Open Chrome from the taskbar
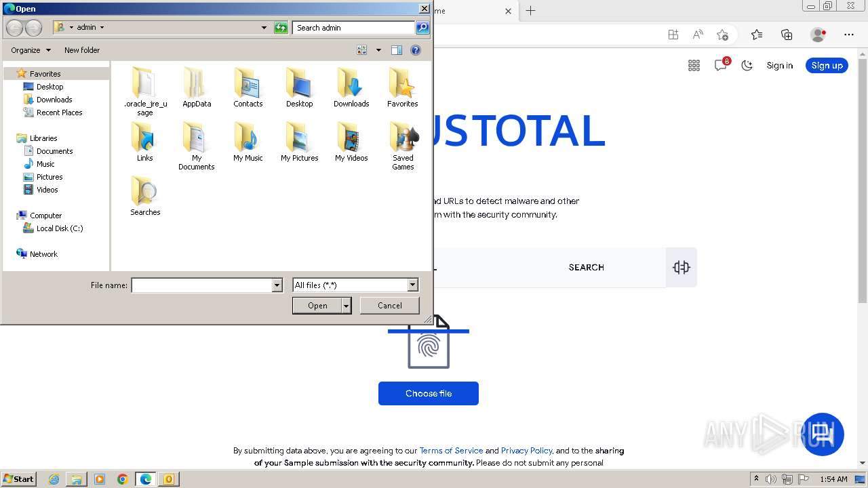868x488 pixels. (x=123, y=479)
